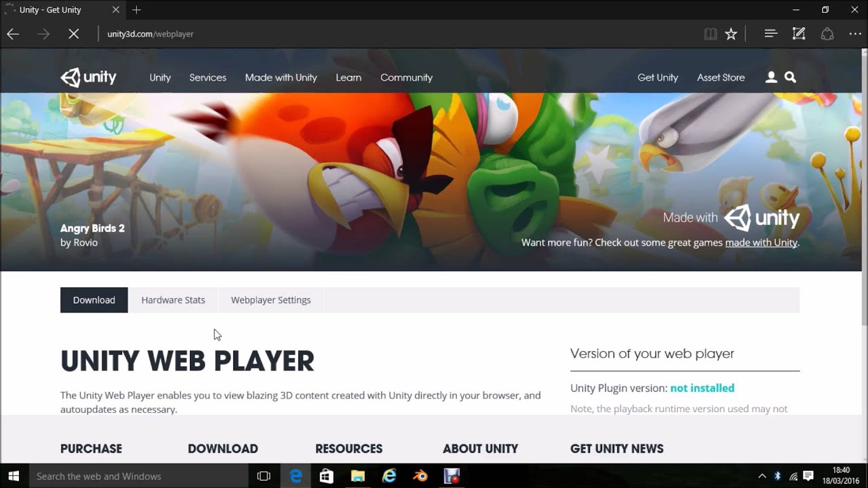Screen dimensions: 868x488
Task: Click the GET UNITY NEWS footer heading
Action: pos(616,449)
